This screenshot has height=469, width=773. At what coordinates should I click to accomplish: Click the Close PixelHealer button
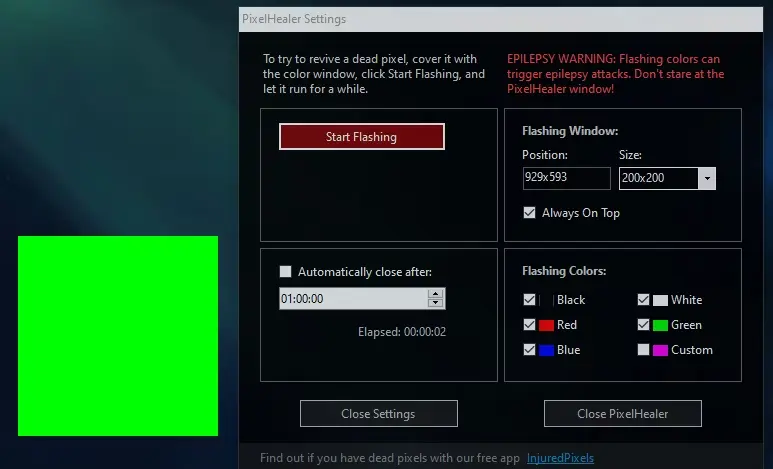coord(623,414)
